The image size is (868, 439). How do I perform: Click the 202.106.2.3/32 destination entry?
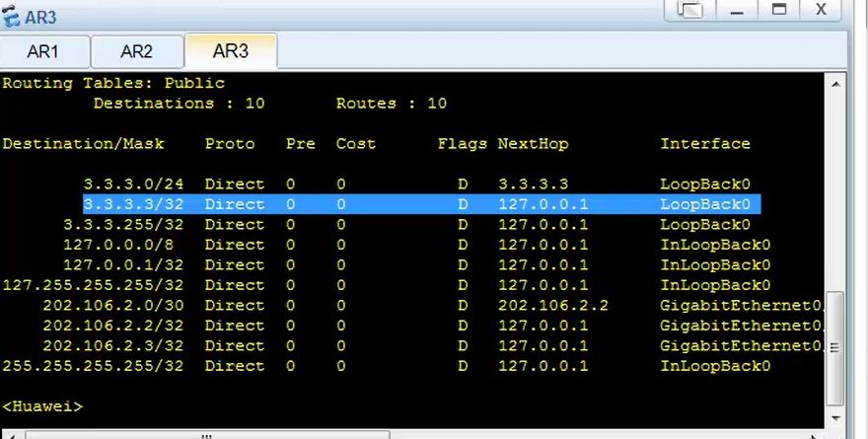[112, 345]
